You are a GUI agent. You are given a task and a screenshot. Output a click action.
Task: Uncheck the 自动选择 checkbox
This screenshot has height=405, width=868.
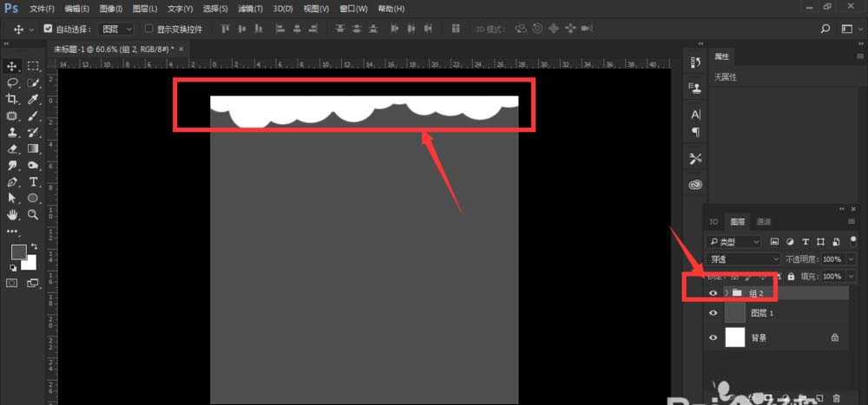tap(48, 29)
